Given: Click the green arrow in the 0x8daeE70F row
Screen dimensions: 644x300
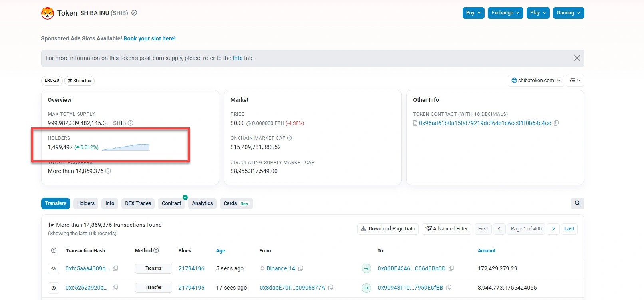Looking at the screenshot, I should (366, 288).
